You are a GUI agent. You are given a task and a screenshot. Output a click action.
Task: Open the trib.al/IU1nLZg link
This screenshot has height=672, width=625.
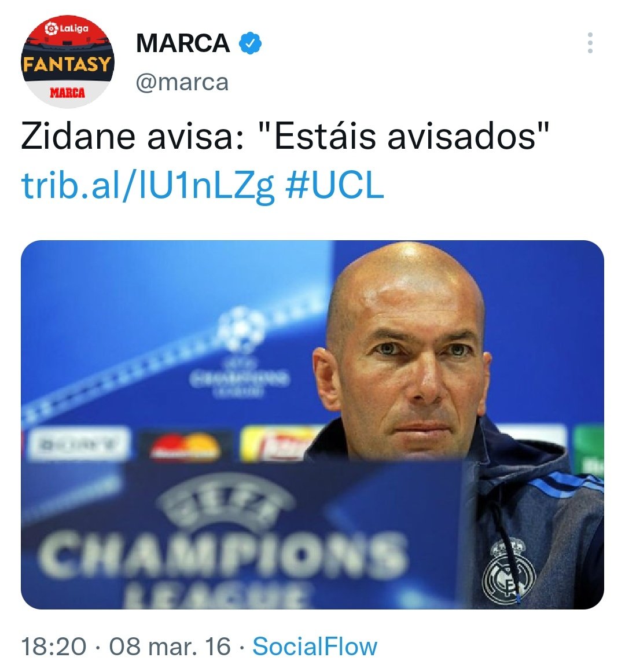tap(148, 186)
